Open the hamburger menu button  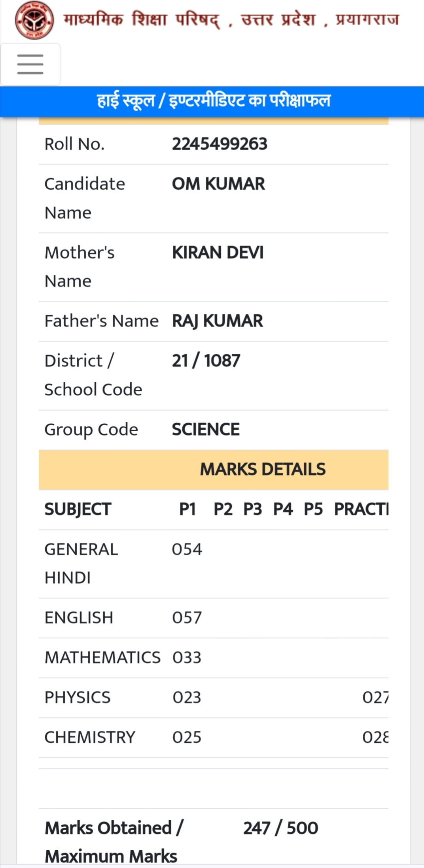pos(30,64)
